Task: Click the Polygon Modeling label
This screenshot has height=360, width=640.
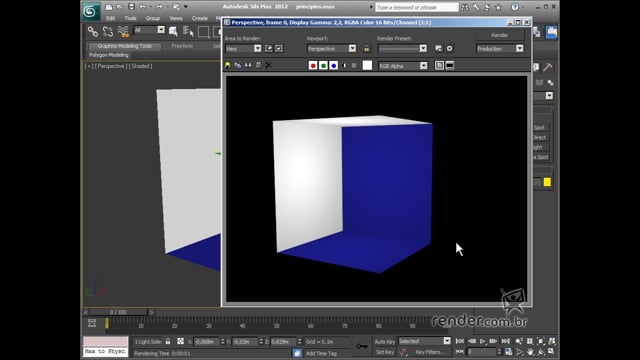Action: (109, 55)
